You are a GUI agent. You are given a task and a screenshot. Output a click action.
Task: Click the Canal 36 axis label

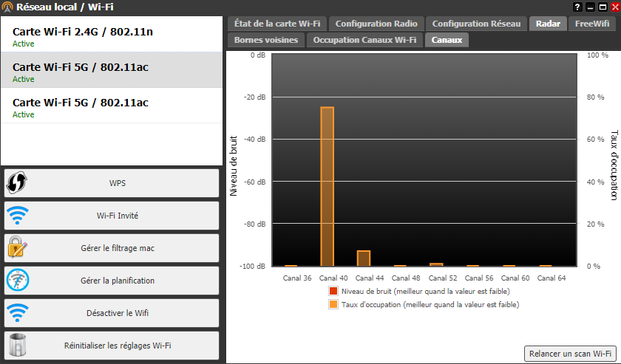297,278
